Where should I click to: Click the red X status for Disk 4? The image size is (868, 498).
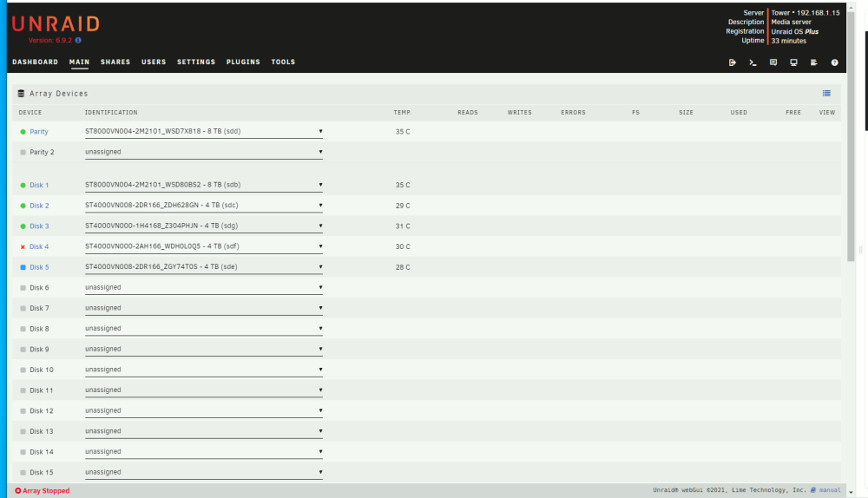[x=23, y=246]
